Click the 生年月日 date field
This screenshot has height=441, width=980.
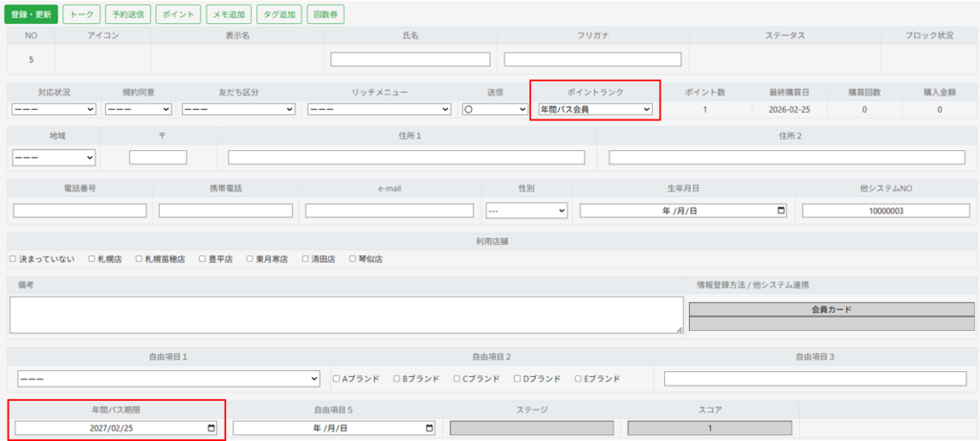(683, 210)
